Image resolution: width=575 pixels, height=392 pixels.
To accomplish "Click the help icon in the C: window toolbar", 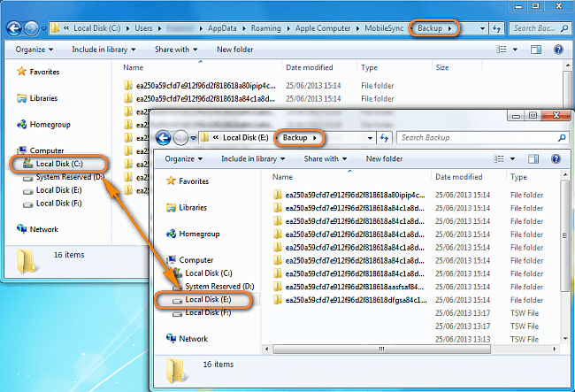I will (558, 50).
